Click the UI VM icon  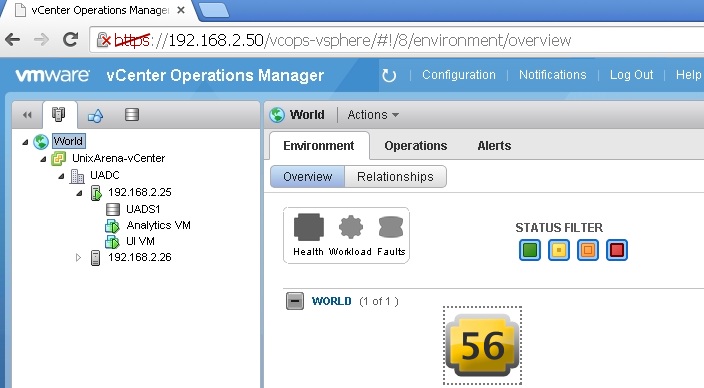112,242
